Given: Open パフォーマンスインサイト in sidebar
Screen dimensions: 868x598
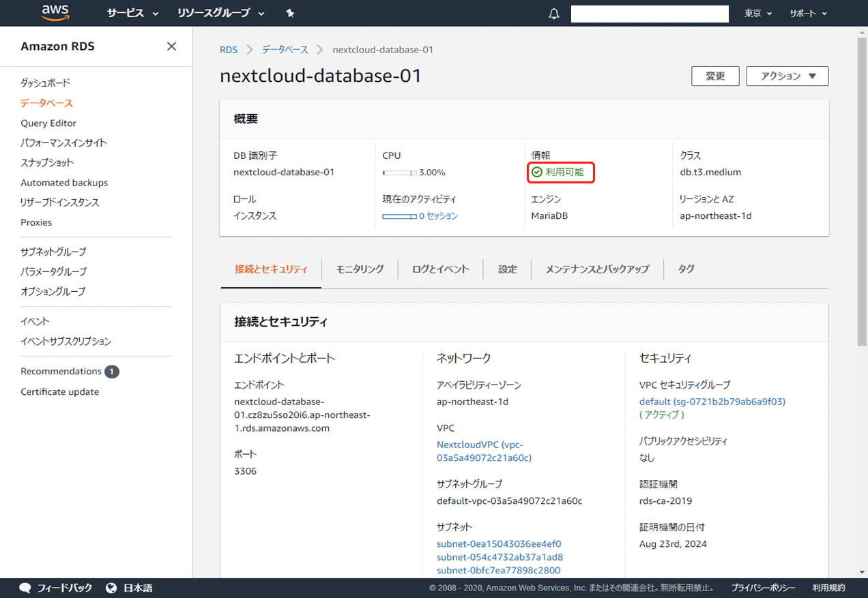Looking at the screenshot, I should 63,143.
